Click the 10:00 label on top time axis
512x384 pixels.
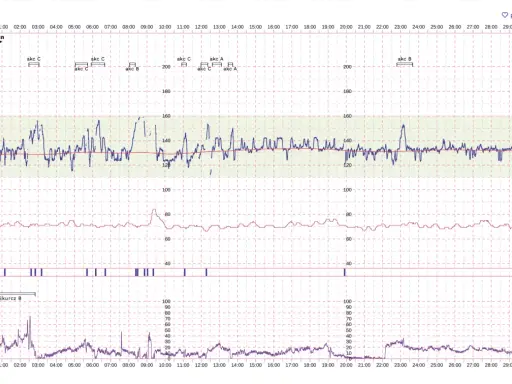pos(165,27)
